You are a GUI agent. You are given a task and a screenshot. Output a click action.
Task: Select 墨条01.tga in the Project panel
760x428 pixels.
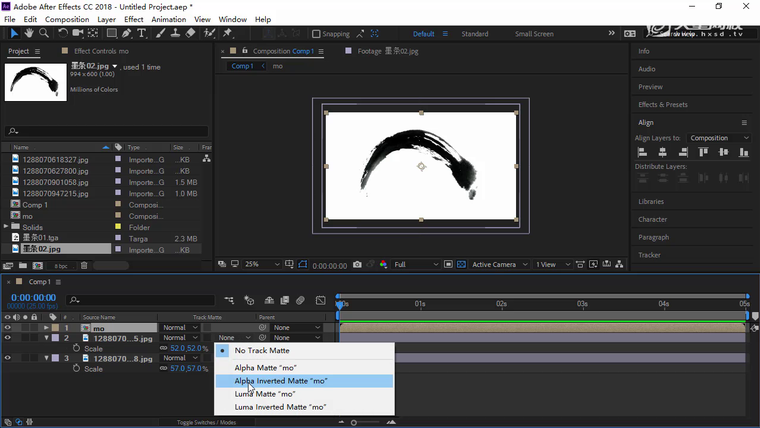pyautogui.click(x=42, y=238)
